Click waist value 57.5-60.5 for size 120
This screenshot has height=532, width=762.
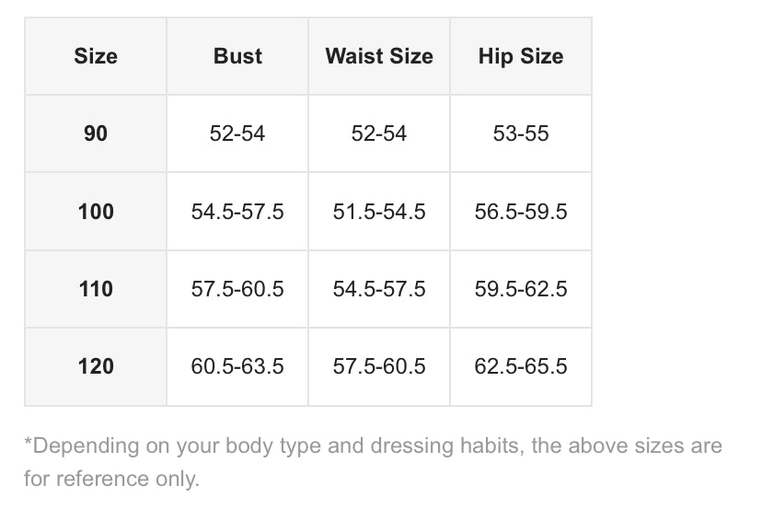(379, 366)
